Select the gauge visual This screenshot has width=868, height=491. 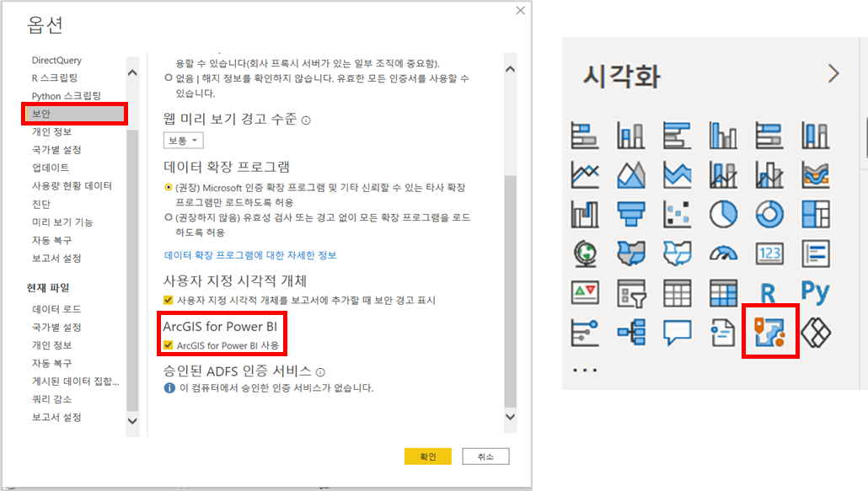(x=723, y=254)
